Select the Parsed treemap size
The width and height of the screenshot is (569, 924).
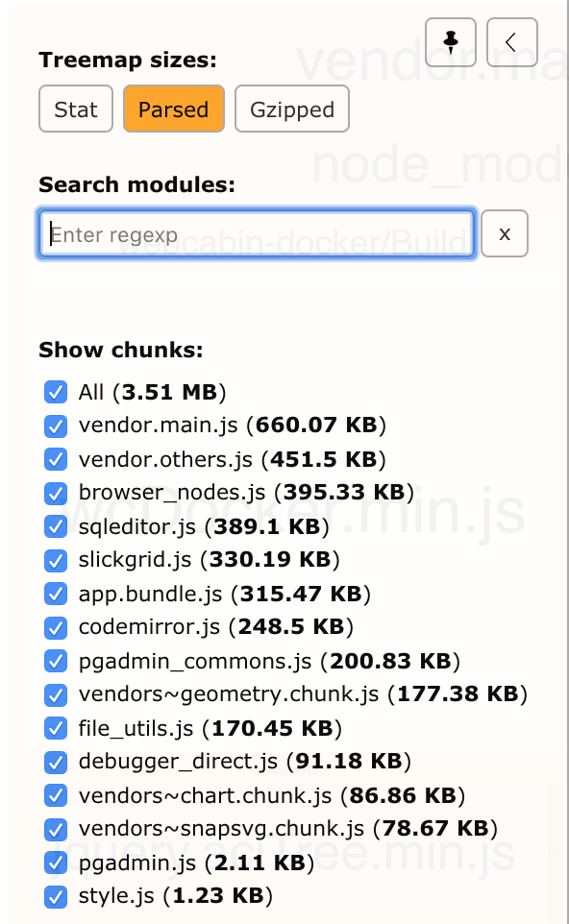click(x=174, y=109)
